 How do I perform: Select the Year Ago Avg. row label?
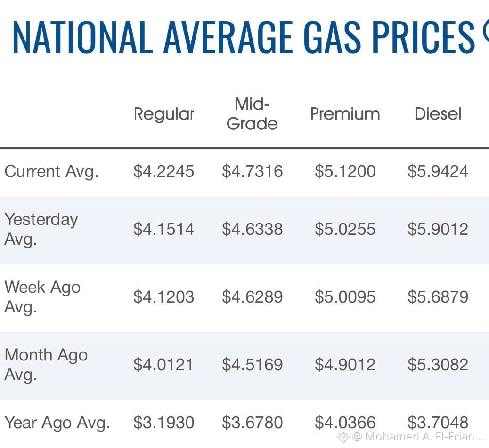(x=57, y=423)
